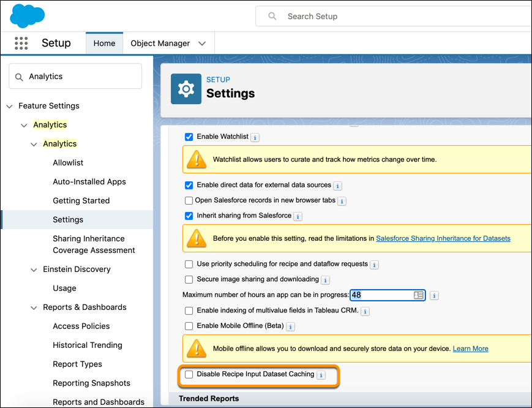Uncheck Inherit sharing from Salesforce

(189, 216)
